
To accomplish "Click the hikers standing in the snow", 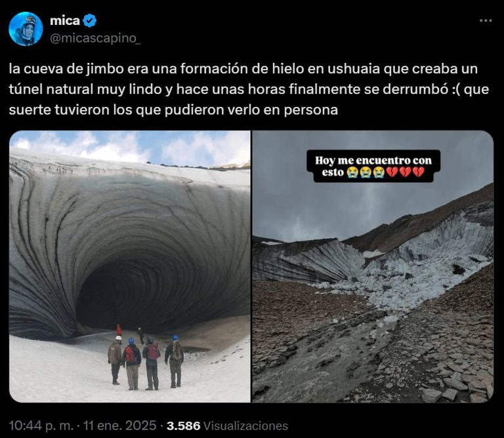I will [145, 361].
